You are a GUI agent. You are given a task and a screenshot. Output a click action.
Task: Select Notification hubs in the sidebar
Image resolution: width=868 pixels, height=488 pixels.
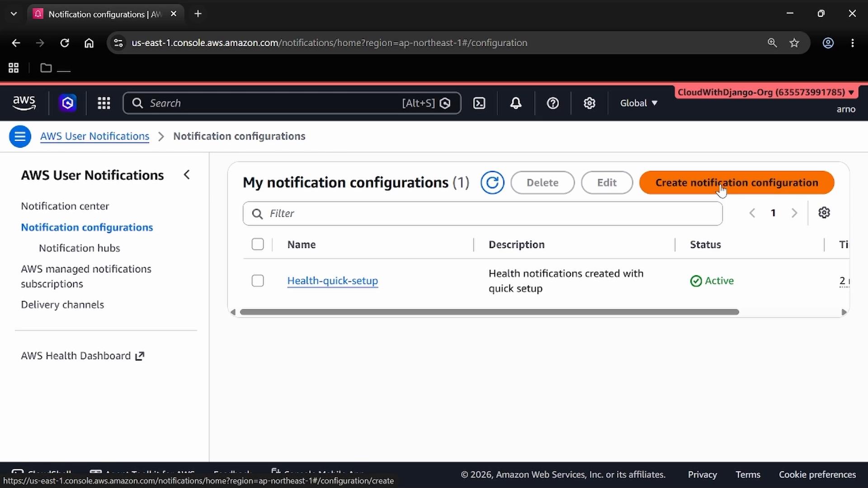pyautogui.click(x=80, y=248)
